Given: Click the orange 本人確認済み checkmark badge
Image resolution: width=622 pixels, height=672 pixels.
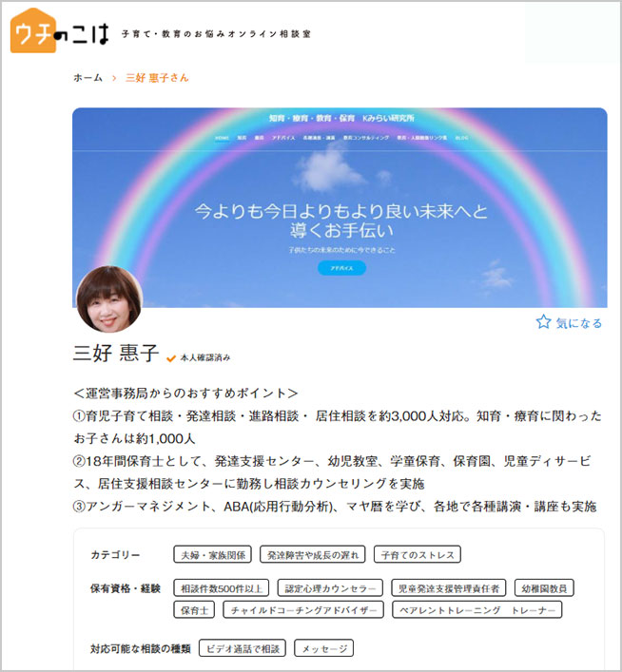Looking at the screenshot, I should click(171, 358).
